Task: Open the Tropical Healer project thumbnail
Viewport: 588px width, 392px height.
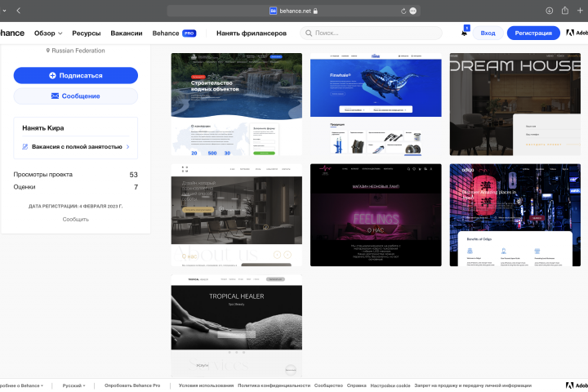Action: tap(237, 326)
